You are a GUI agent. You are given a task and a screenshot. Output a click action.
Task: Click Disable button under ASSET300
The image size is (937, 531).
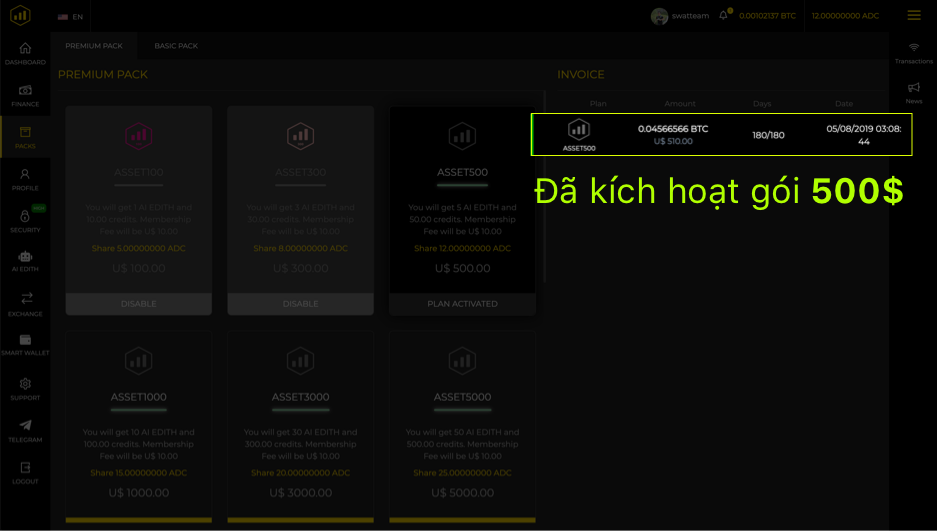[301, 303]
